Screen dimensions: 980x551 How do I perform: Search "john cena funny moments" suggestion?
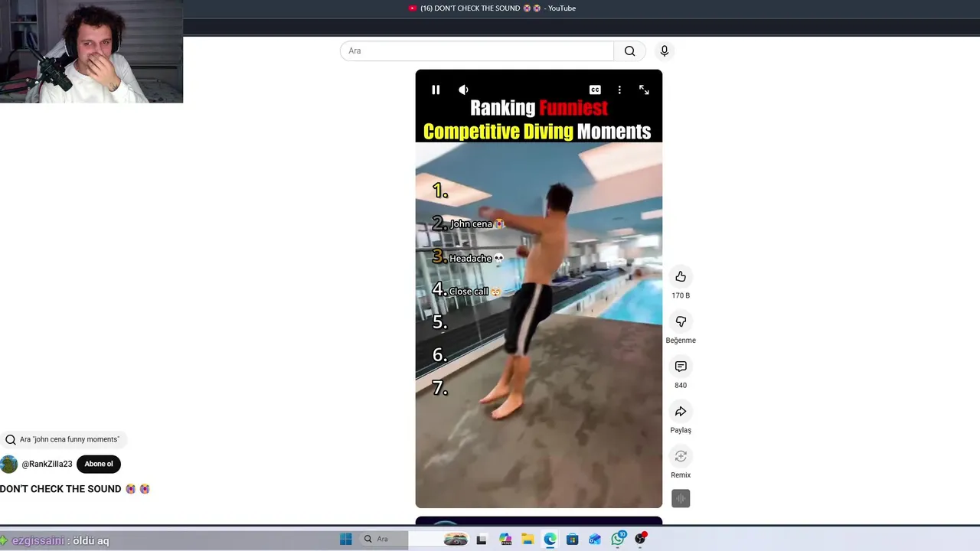64,439
